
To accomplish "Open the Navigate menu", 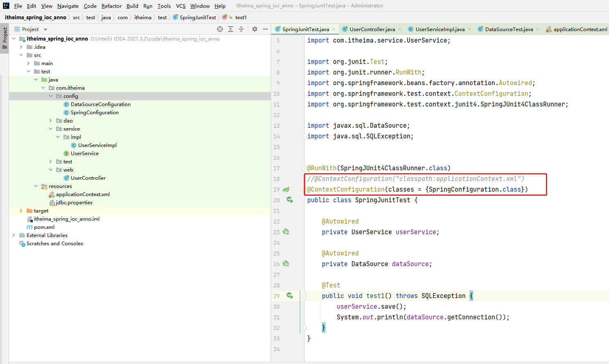I will pos(68,6).
